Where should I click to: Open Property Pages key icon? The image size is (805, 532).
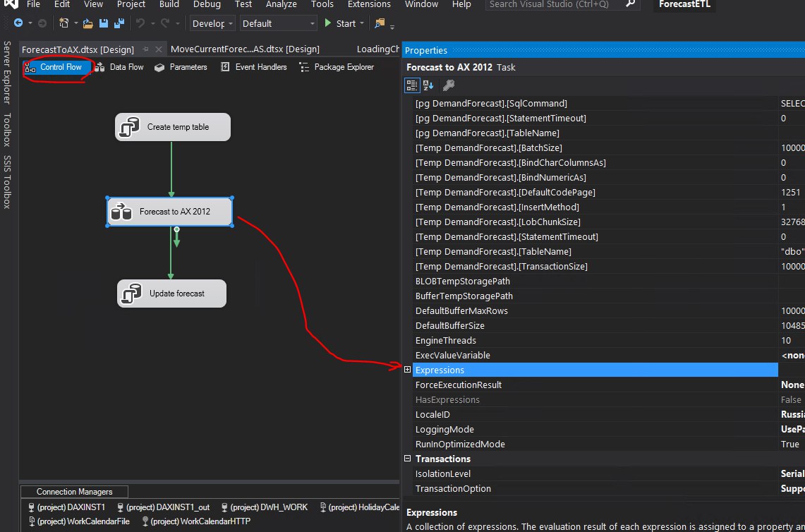[x=448, y=85]
